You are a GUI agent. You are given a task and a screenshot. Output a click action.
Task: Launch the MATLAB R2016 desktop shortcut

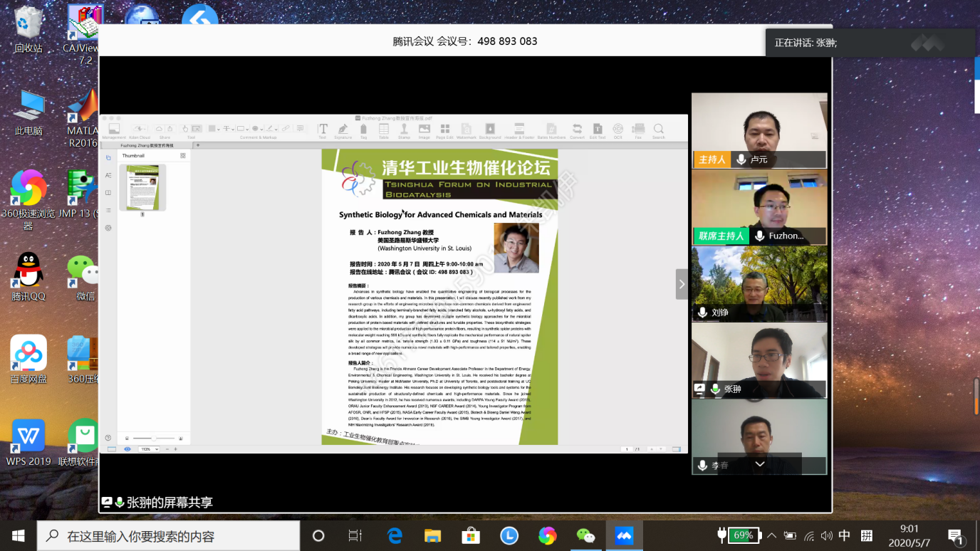pos(83,117)
